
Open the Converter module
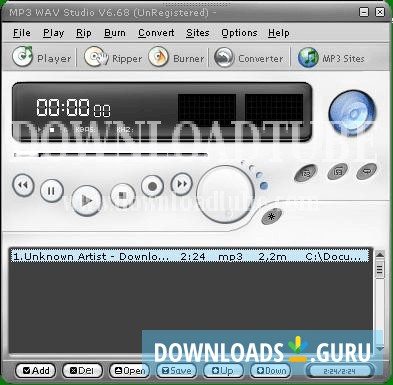249,58
